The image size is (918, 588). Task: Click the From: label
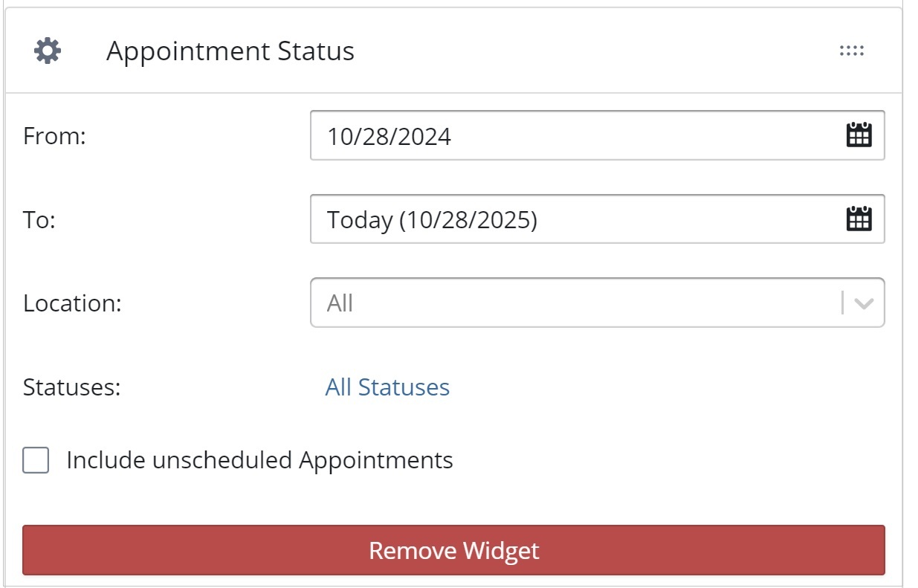click(55, 136)
